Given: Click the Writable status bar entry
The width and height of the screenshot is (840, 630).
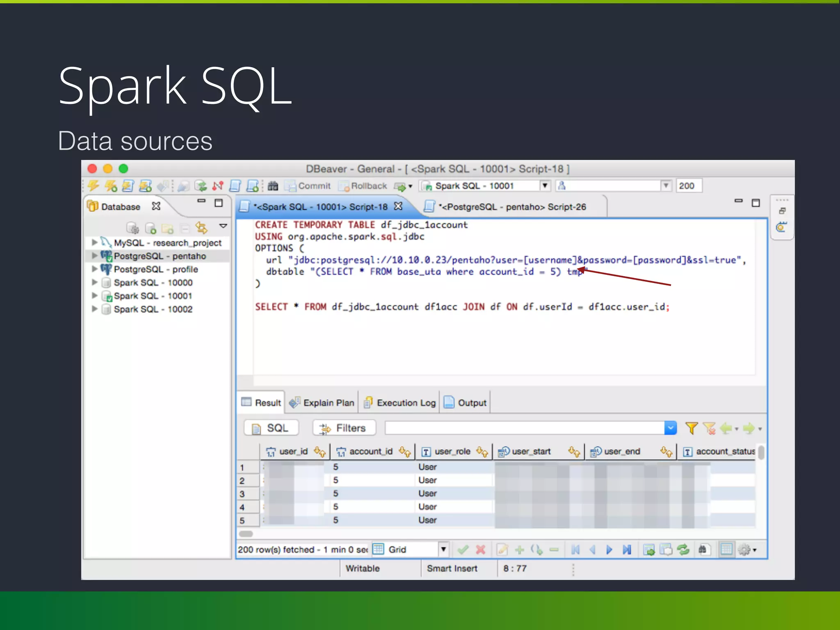Looking at the screenshot, I should (363, 568).
